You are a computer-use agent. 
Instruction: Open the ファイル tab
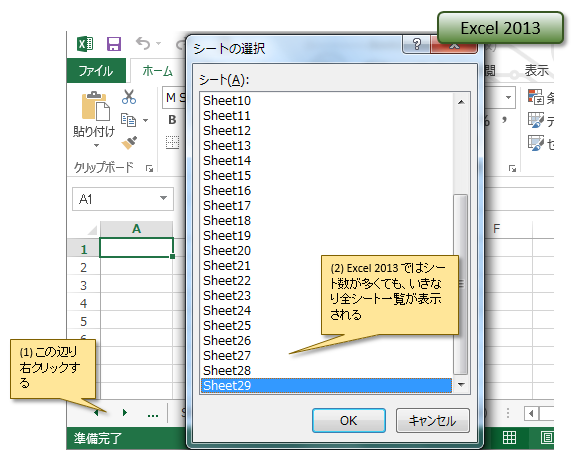click(96, 70)
